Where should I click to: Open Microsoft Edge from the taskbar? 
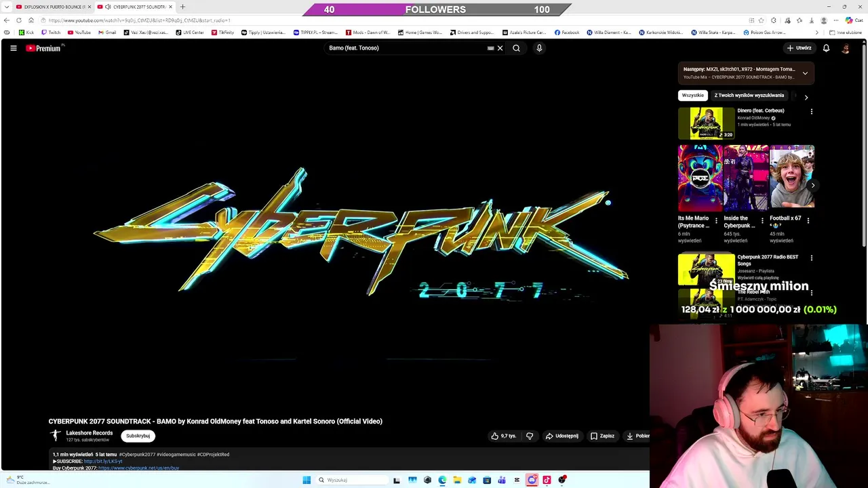(442, 480)
